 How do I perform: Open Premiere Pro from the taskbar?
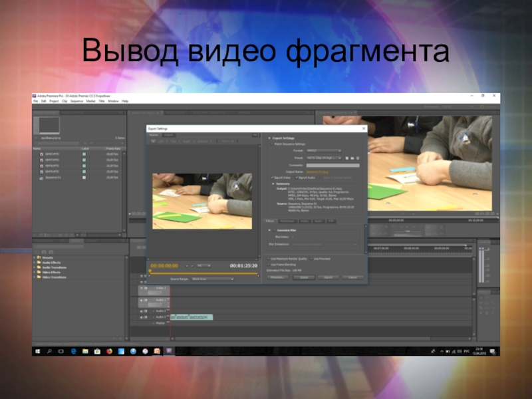[169, 350]
